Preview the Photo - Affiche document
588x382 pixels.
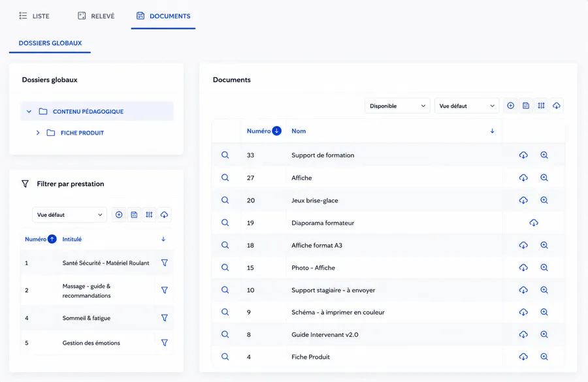544,267
